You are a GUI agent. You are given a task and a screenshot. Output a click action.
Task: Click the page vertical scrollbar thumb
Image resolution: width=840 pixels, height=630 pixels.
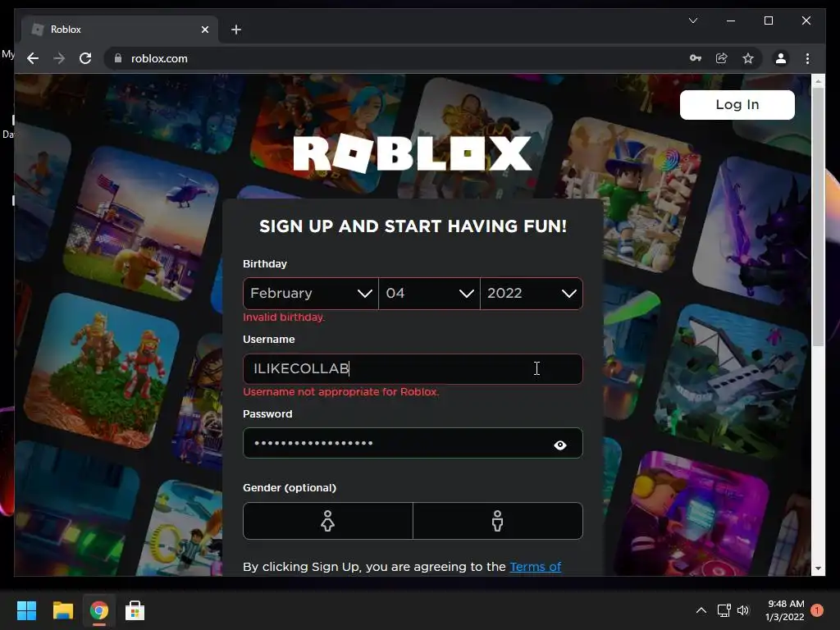point(818,217)
